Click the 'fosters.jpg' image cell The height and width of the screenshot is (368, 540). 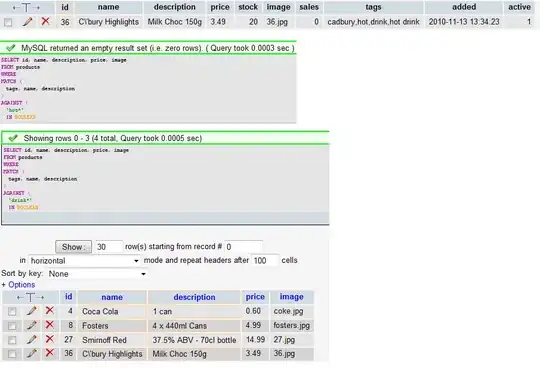click(291, 325)
